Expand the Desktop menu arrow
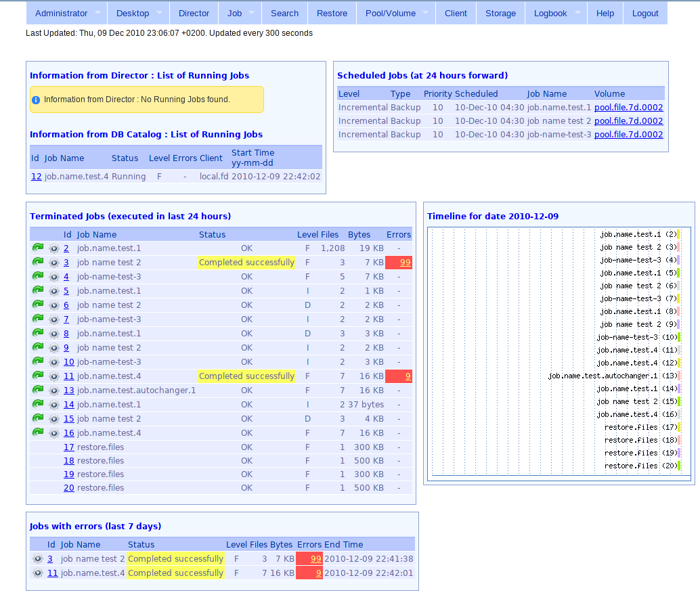 tap(159, 13)
